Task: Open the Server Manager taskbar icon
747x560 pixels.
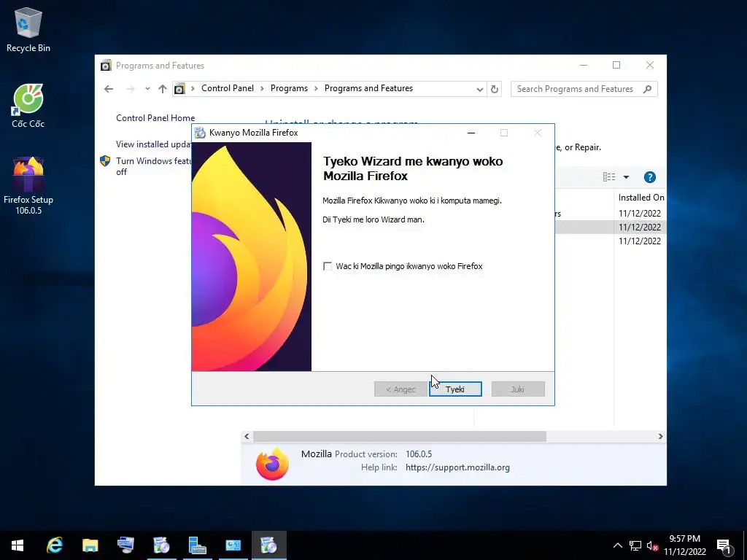Action: click(197, 545)
